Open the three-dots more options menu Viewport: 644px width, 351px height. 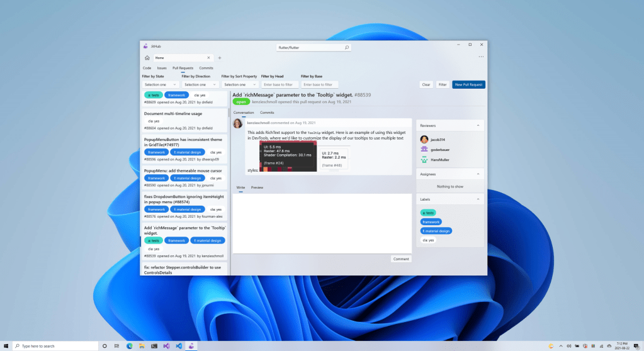tap(481, 57)
